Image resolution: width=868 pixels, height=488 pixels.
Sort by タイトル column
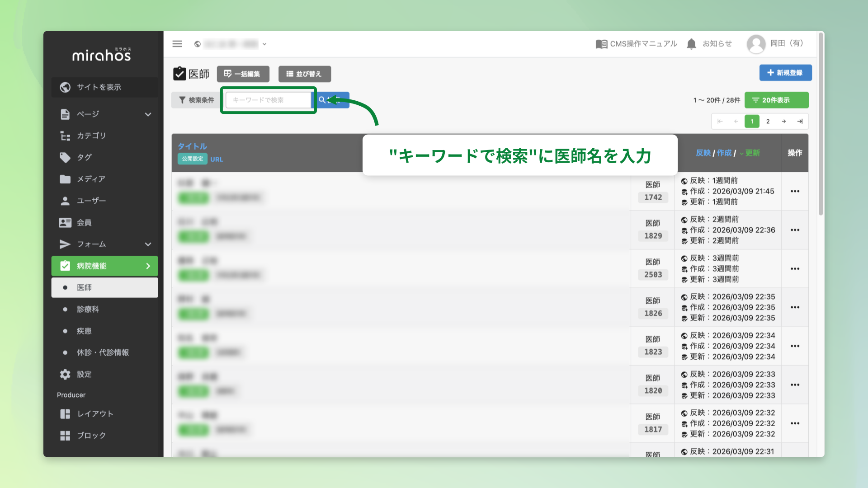pos(192,146)
